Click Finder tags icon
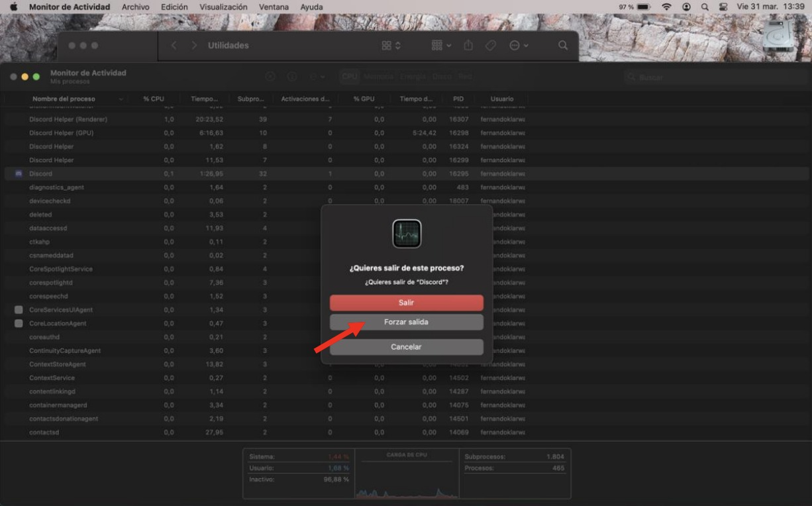This screenshot has height=506, width=812. [491, 46]
